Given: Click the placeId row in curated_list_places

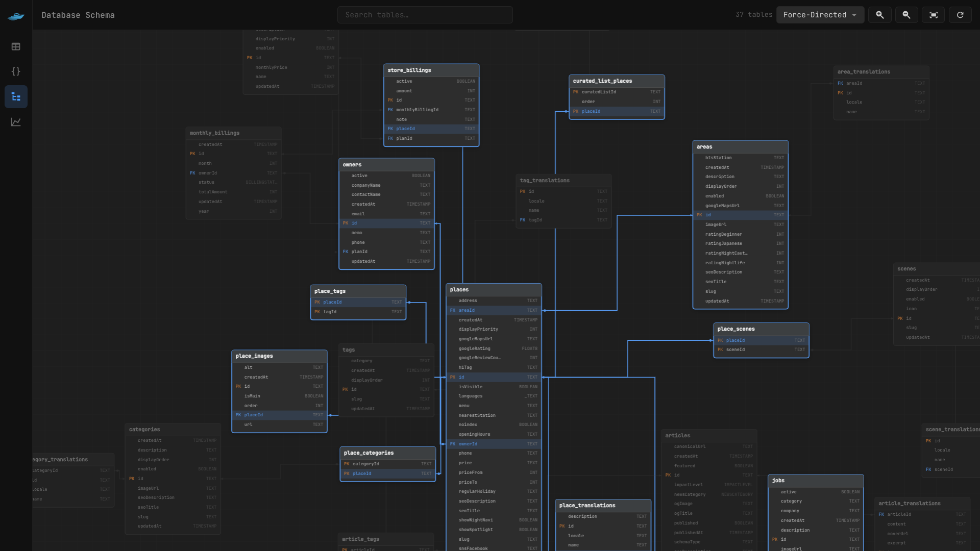Looking at the screenshot, I should click(617, 111).
